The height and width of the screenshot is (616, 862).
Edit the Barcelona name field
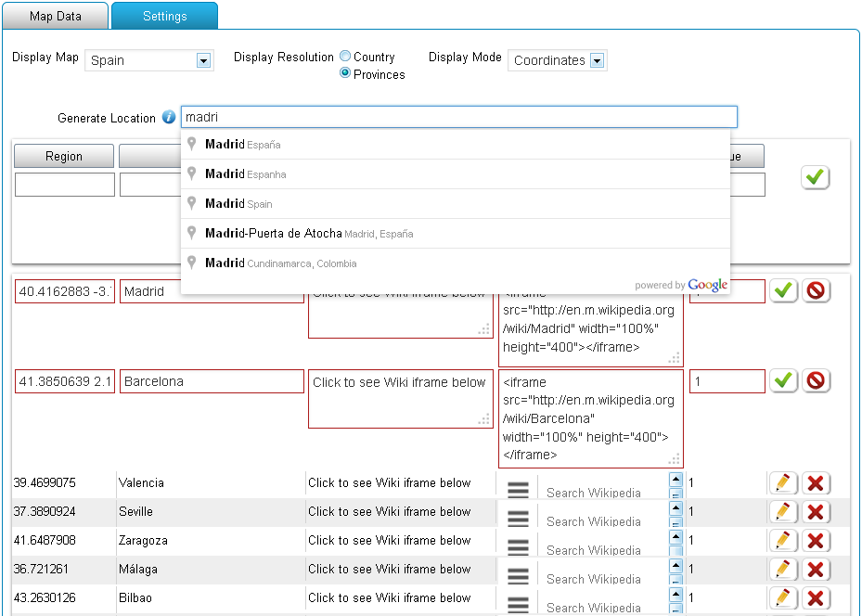coord(212,381)
